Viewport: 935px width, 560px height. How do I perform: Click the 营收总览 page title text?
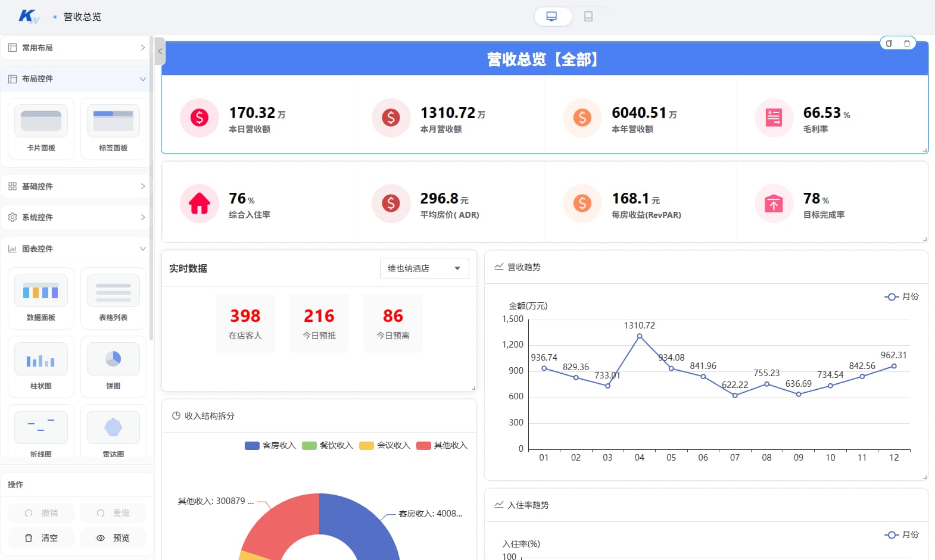(82, 17)
